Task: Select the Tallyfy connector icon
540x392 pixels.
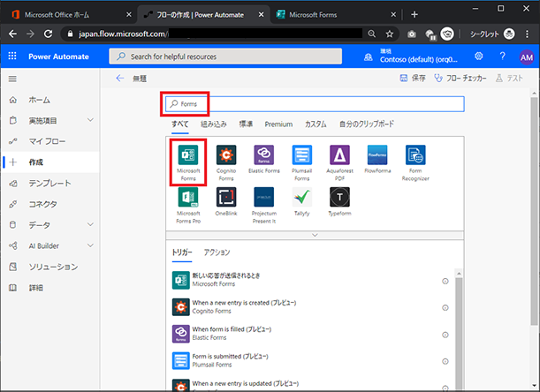Action: pos(301,197)
